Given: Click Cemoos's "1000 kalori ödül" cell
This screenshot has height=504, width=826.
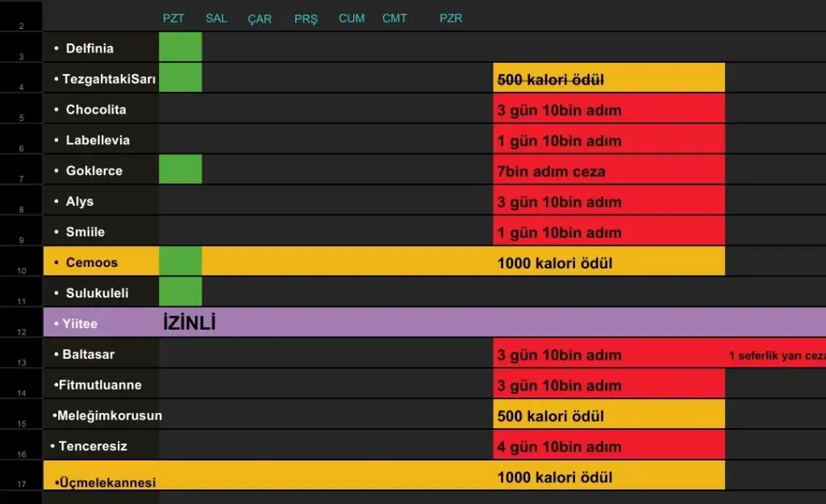Looking at the screenshot, I should point(608,262).
